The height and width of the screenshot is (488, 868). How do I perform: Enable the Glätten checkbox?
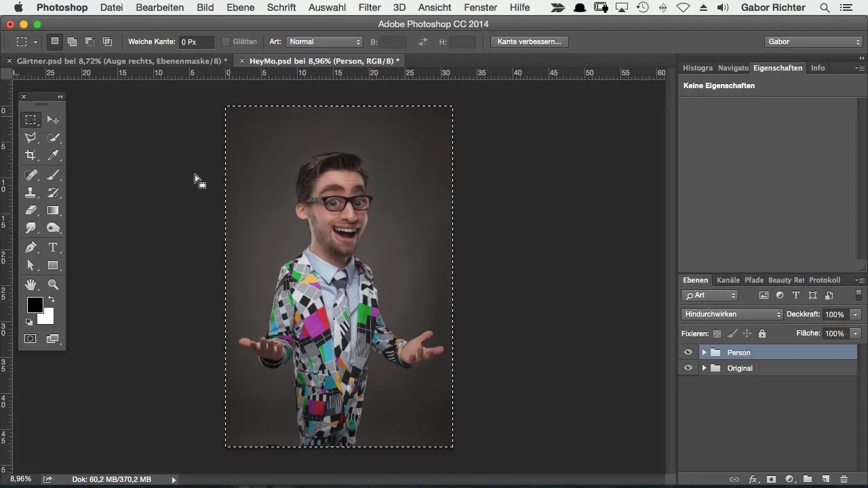pos(226,42)
